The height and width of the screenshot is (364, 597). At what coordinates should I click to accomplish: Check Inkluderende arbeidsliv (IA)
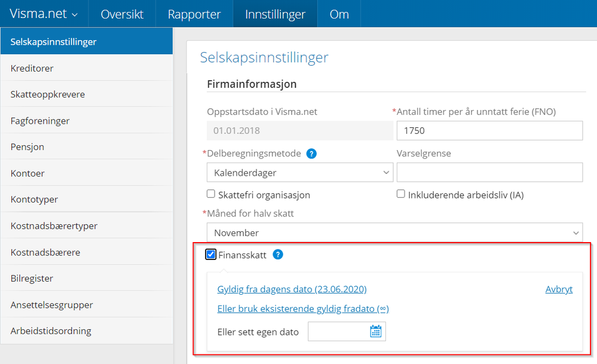[x=400, y=192]
